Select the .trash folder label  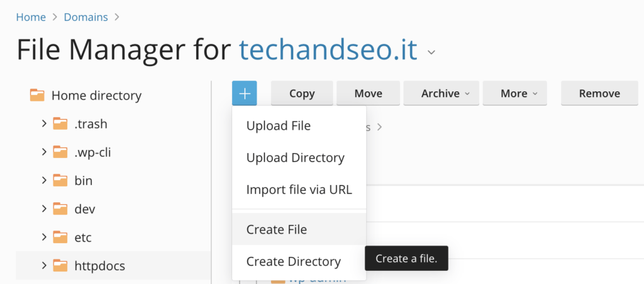(91, 123)
